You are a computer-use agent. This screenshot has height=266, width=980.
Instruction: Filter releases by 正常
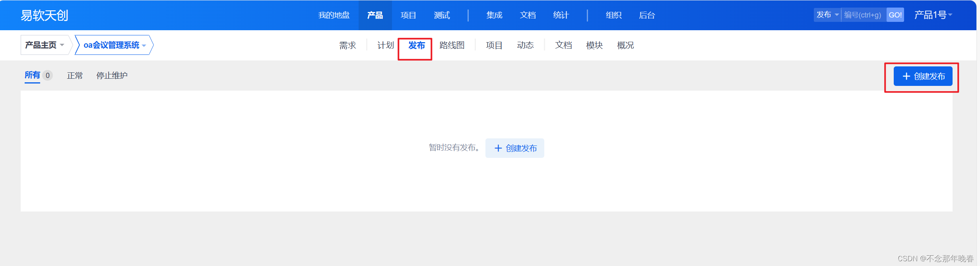[75, 76]
